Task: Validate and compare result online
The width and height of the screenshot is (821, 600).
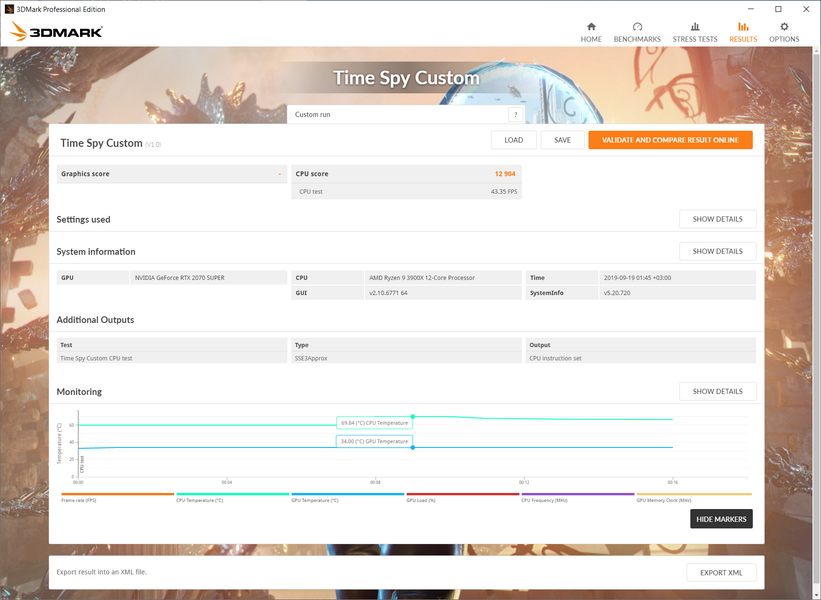Action: [670, 140]
